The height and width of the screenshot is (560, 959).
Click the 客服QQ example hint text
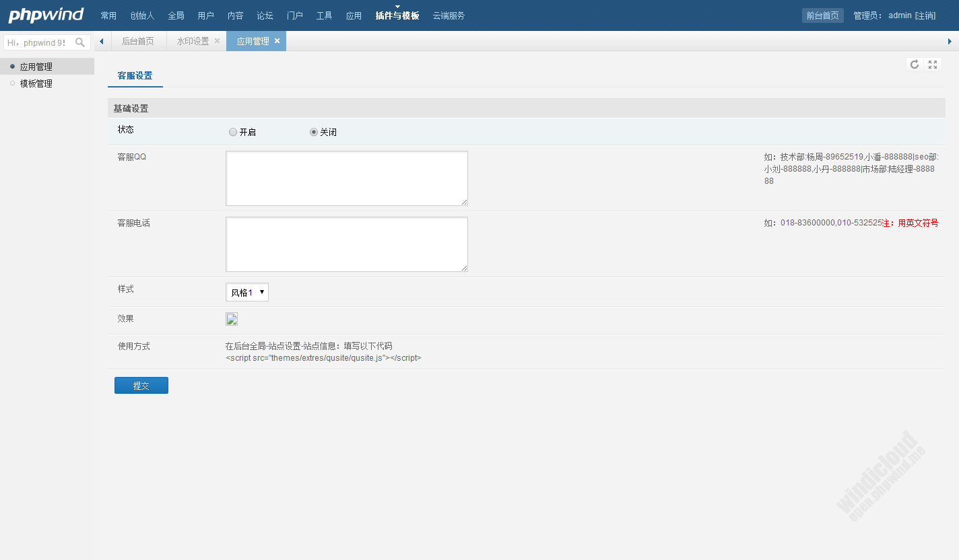pyautogui.click(x=851, y=168)
